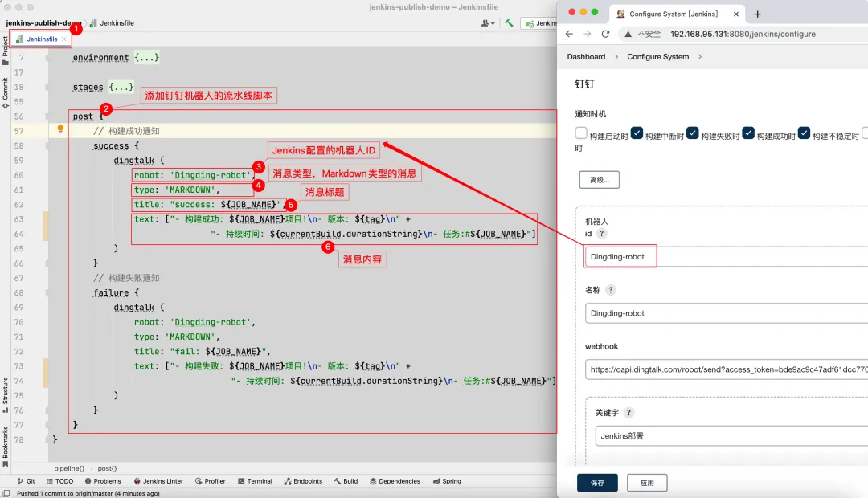
Task: Close the Configure System browser tab
Action: [735, 14]
